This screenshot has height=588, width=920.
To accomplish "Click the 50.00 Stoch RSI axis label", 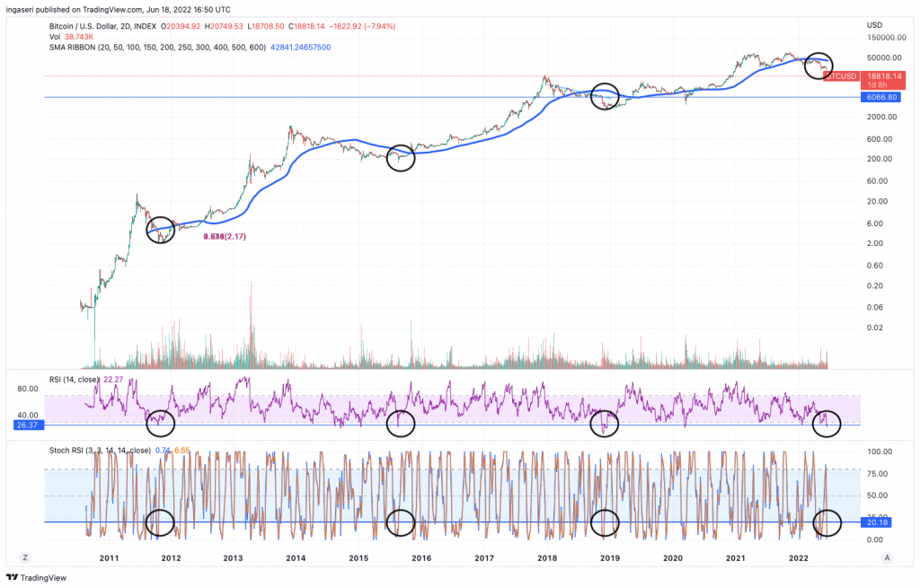I will [x=877, y=496].
